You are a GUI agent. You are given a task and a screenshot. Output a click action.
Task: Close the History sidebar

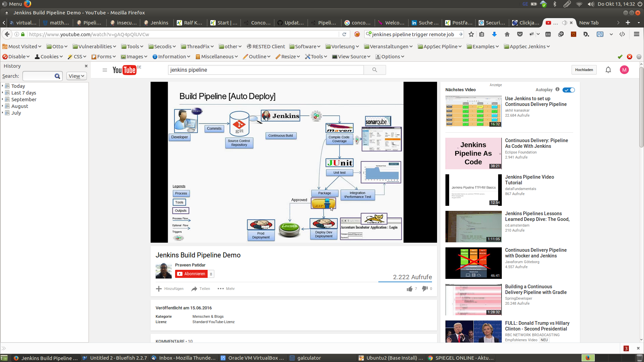(x=86, y=66)
